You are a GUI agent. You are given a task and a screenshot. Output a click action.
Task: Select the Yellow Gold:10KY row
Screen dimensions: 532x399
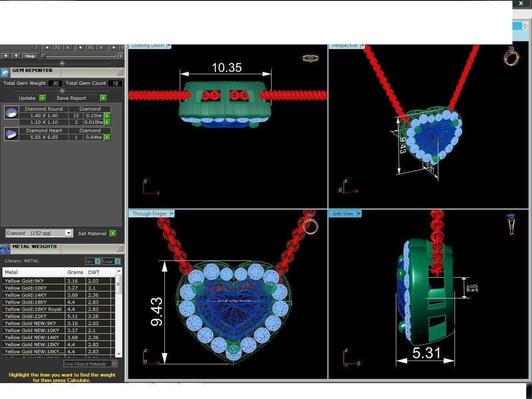[59, 288]
